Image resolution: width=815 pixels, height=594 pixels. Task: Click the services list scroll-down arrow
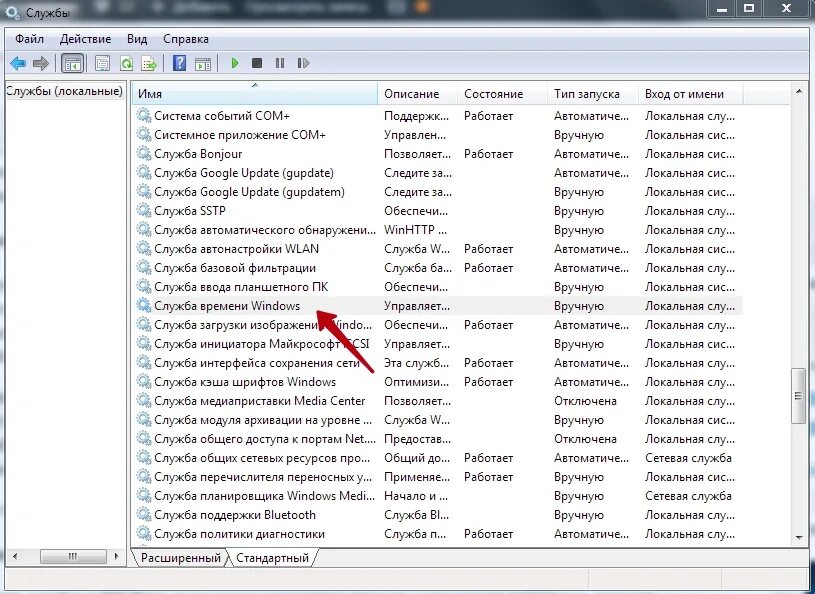pos(798,537)
